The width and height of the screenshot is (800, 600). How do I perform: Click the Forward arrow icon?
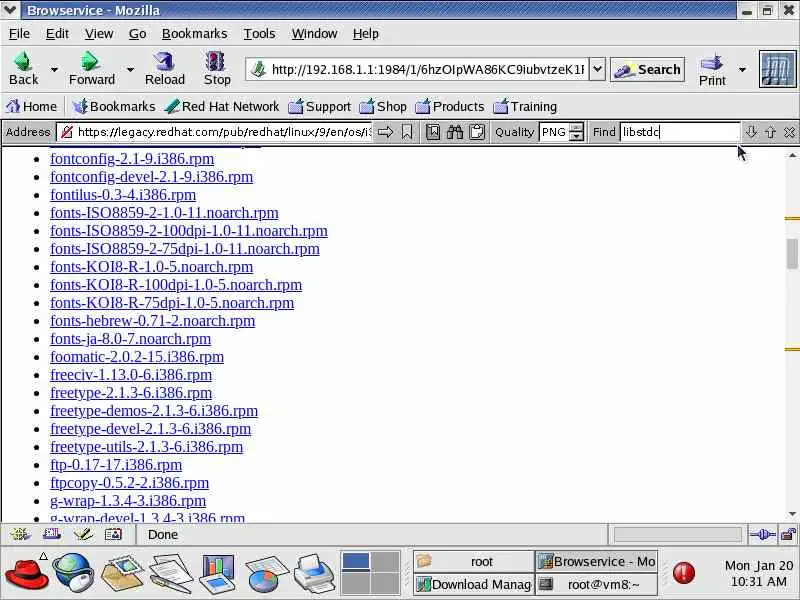[x=90, y=61]
